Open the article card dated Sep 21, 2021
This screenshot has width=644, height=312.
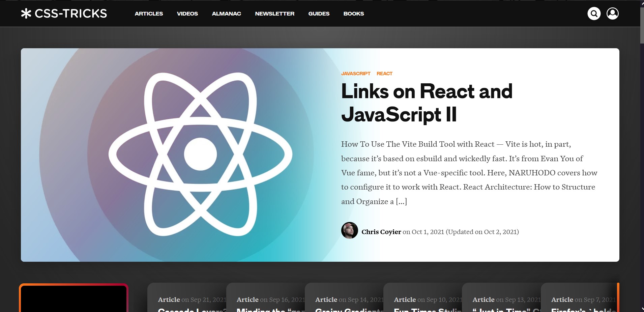pyautogui.click(x=187, y=297)
